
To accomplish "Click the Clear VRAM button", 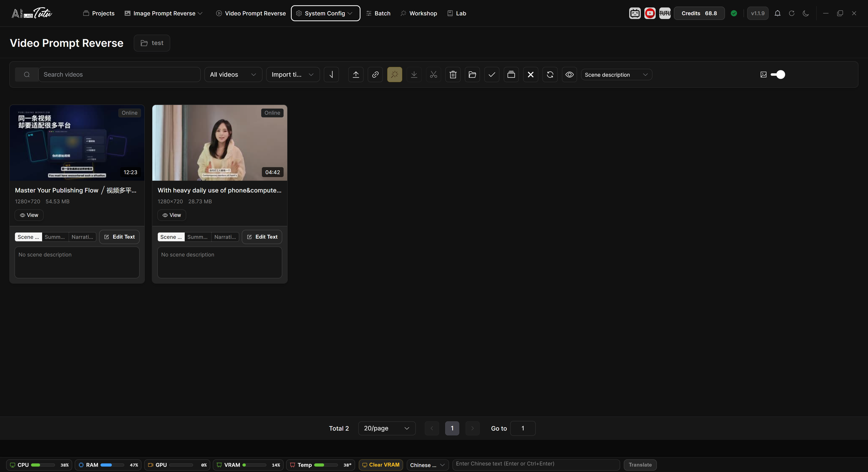I will pyautogui.click(x=381, y=465).
